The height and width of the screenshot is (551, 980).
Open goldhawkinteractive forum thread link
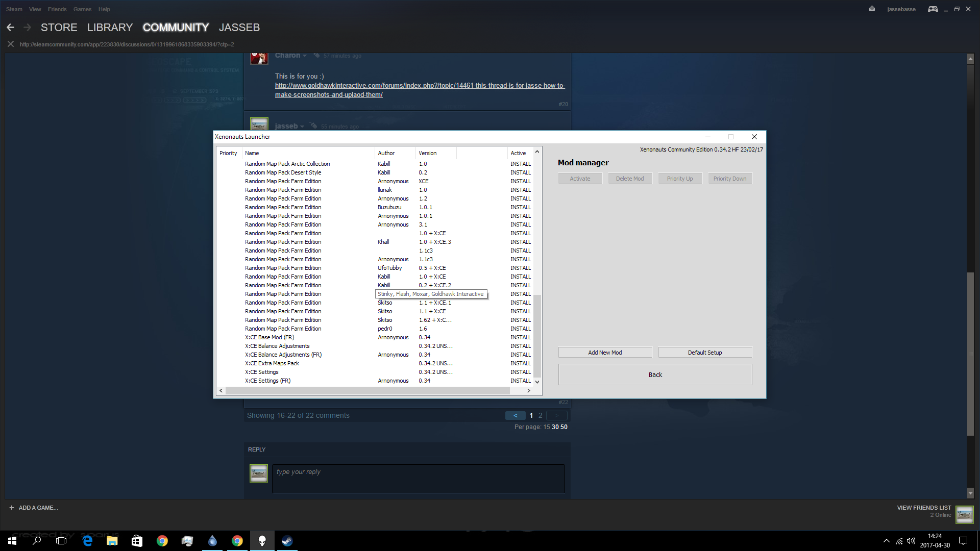(x=420, y=90)
